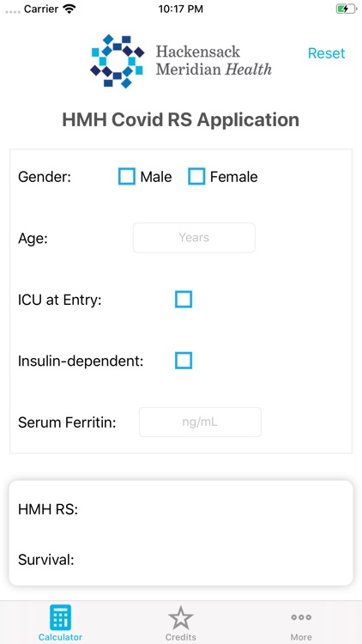
Task: Switch to the More tab label
Action: (x=301, y=637)
